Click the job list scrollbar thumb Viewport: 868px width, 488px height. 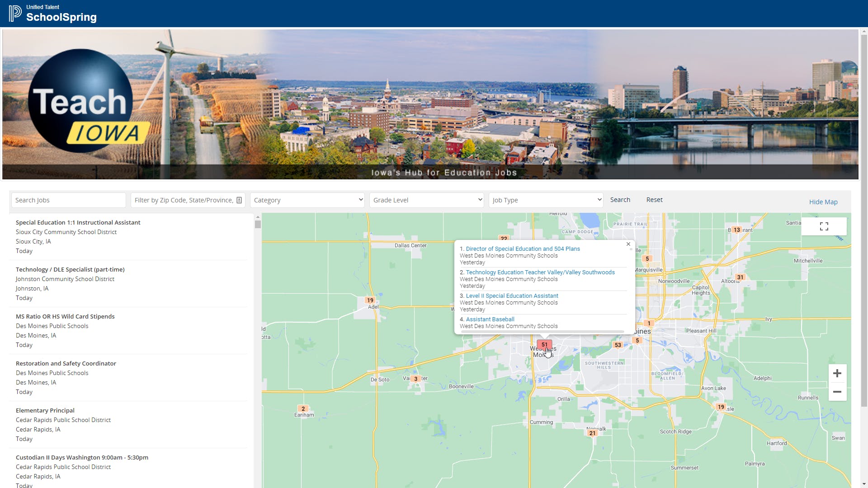click(258, 224)
